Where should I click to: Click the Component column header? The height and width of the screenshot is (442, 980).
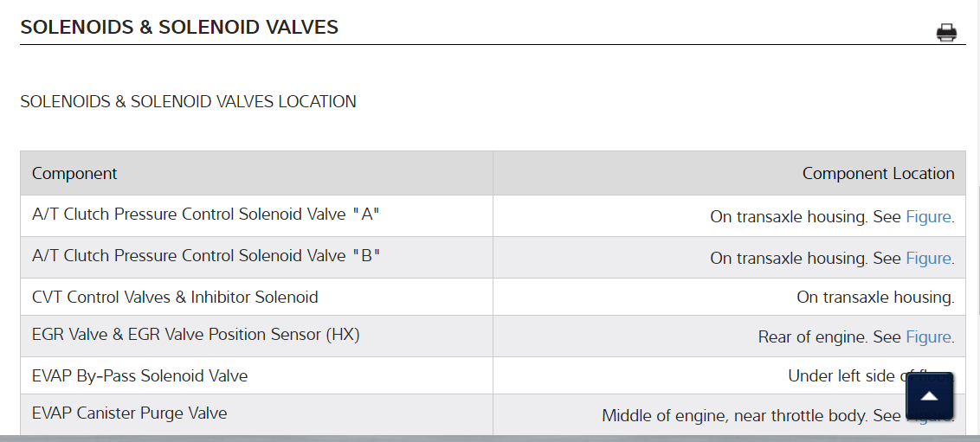(74, 173)
